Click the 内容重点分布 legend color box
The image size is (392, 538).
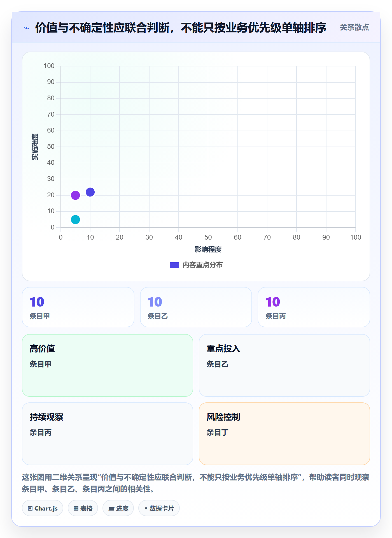(x=174, y=265)
